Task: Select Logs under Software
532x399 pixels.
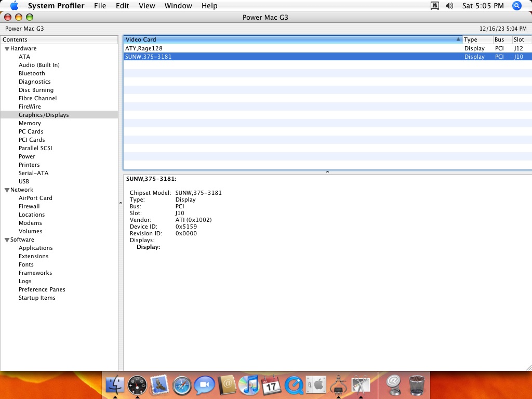Action: point(25,281)
